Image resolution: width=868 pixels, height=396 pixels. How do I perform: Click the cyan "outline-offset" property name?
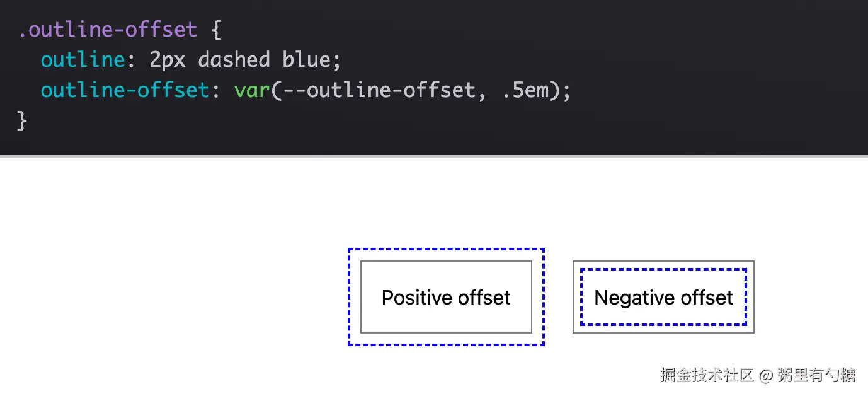point(125,90)
